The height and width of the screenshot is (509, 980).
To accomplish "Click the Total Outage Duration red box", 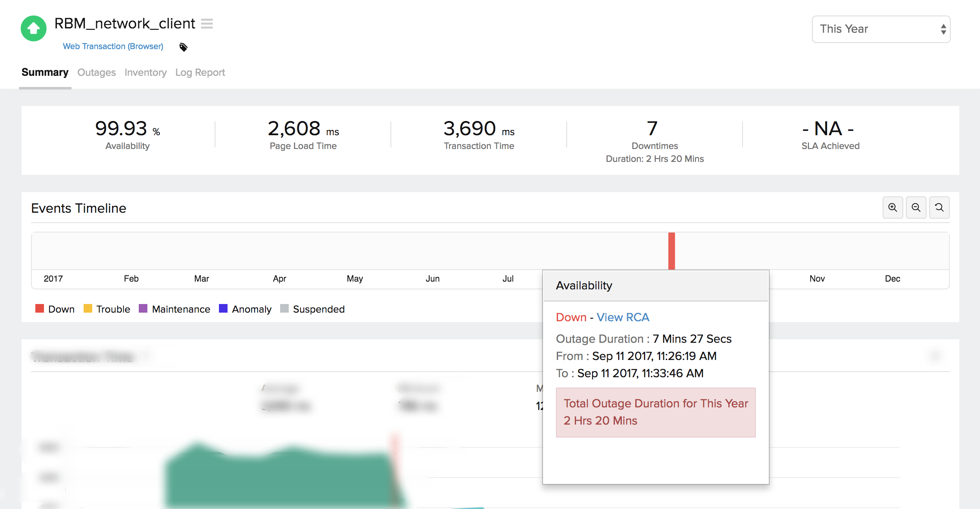I will click(x=655, y=412).
